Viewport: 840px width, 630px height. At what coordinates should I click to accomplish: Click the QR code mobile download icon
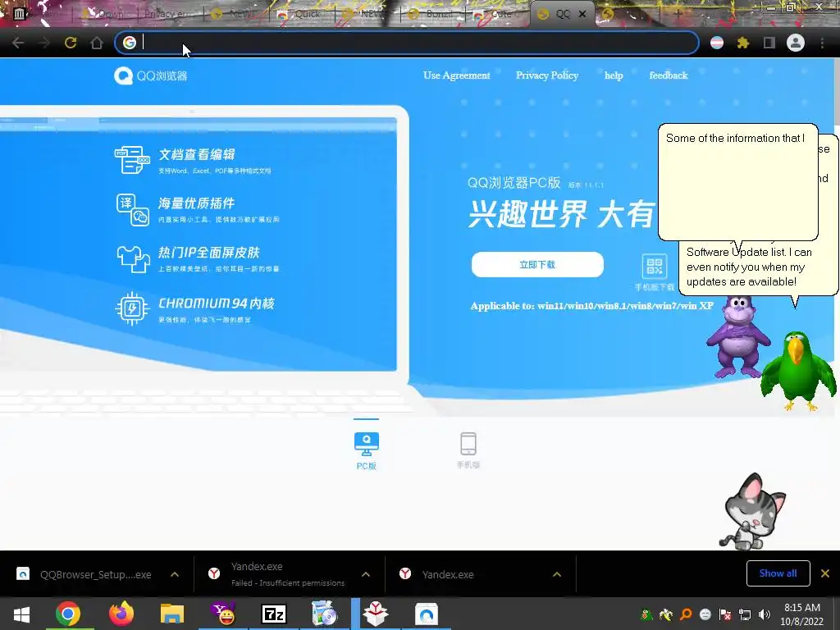654,267
